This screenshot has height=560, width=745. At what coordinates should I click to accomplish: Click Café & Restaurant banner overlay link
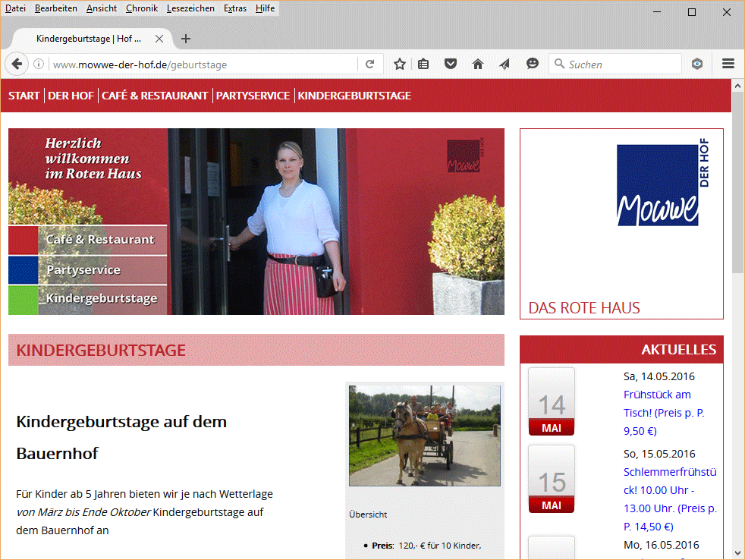pos(100,240)
